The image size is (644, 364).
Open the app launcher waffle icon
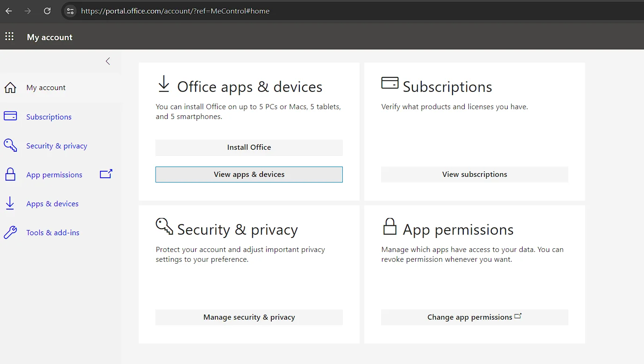coord(9,36)
